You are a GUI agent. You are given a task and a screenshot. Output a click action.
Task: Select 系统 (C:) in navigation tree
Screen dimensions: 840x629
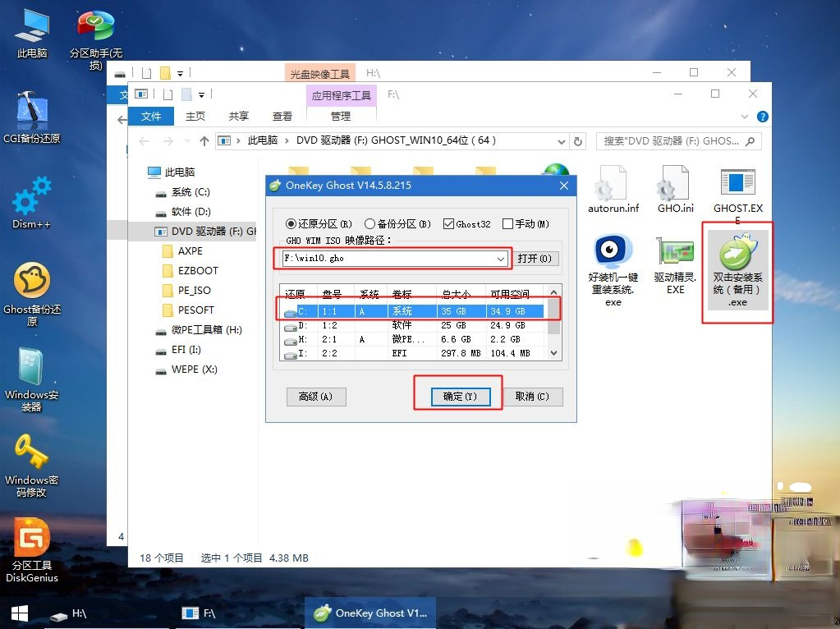pos(182,192)
